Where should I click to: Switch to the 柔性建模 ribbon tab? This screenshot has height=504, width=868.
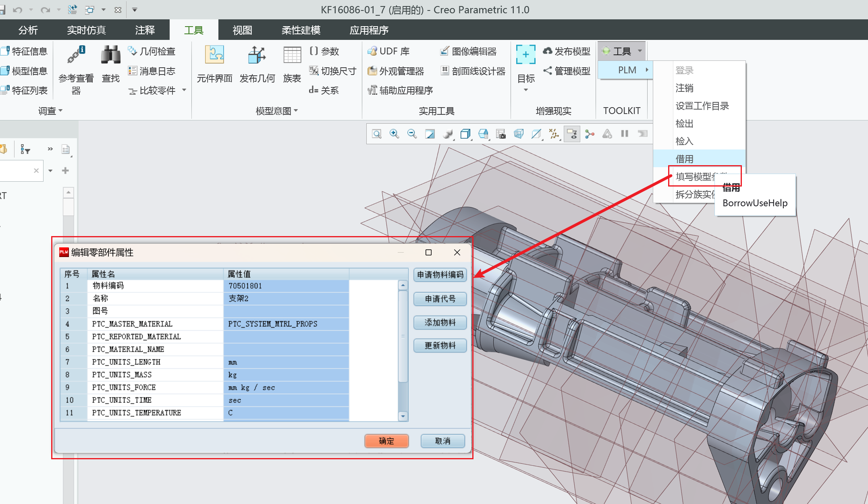point(301,30)
